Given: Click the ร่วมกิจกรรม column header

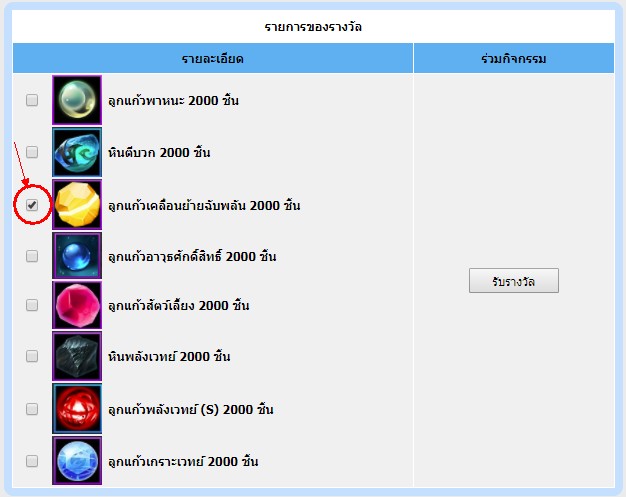Looking at the screenshot, I should (514, 58).
